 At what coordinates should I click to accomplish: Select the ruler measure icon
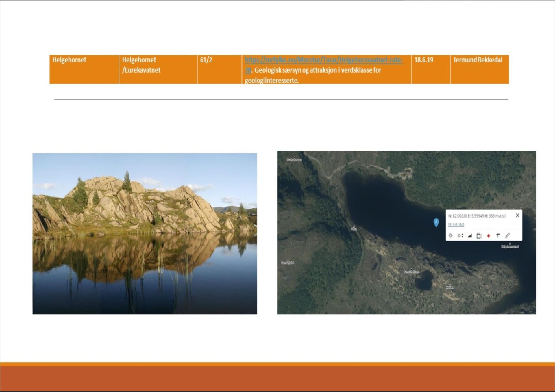click(x=508, y=236)
